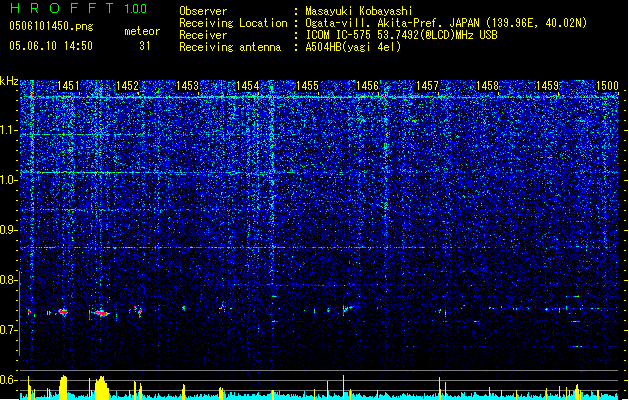
Task: Click the kHz axis unit label
Action: tap(9, 81)
